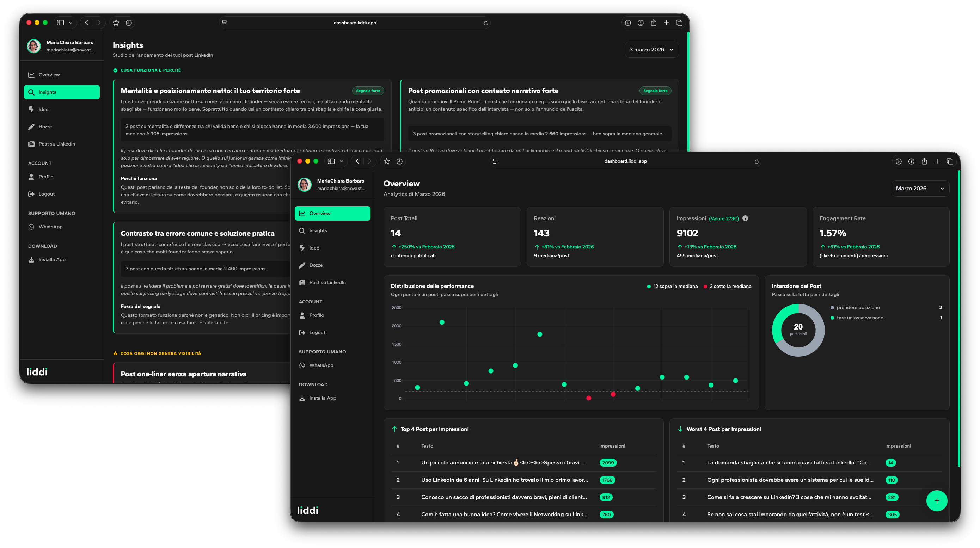Click Installa App download in front sidebar
The height and width of the screenshot is (548, 980).
tap(322, 398)
